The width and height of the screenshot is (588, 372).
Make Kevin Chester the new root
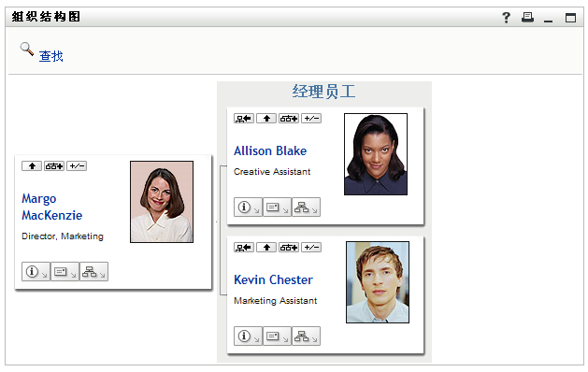coord(244,248)
